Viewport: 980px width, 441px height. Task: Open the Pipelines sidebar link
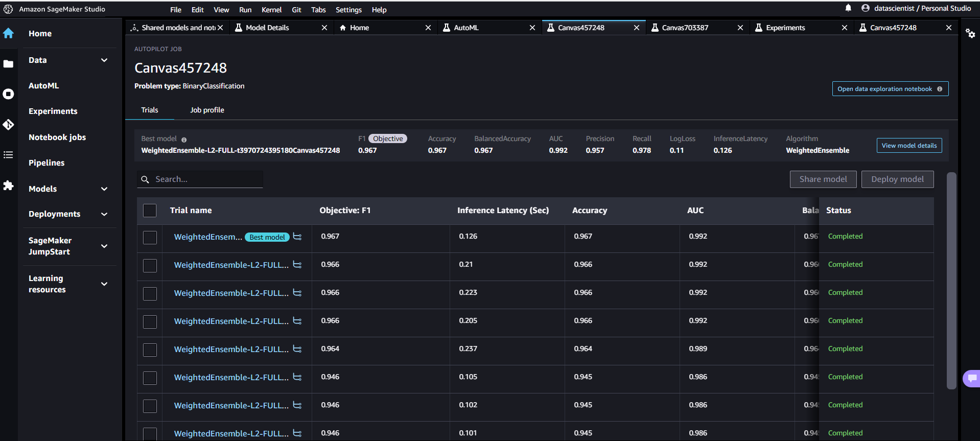46,163
